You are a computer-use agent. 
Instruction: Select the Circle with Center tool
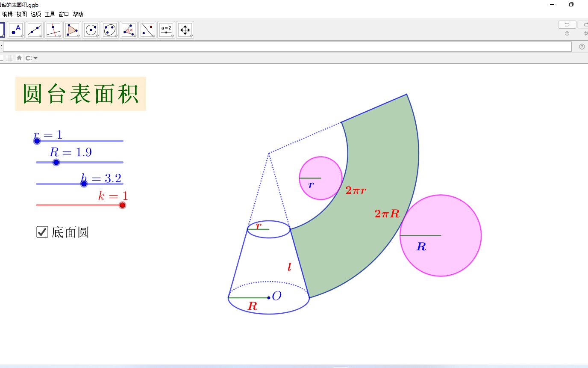(x=91, y=30)
